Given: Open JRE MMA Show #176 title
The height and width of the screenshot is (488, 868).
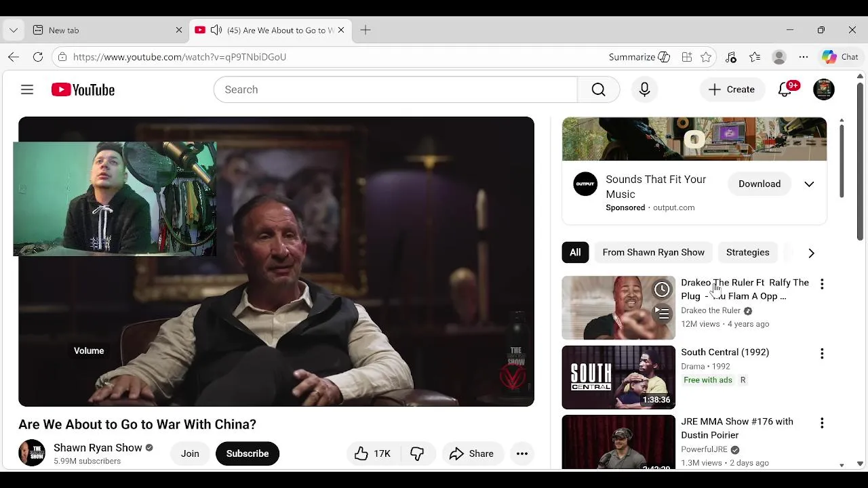Looking at the screenshot, I should (x=737, y=428).
